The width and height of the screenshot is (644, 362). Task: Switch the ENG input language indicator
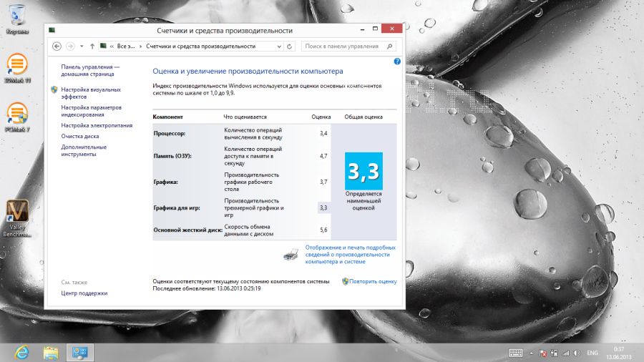592,353
